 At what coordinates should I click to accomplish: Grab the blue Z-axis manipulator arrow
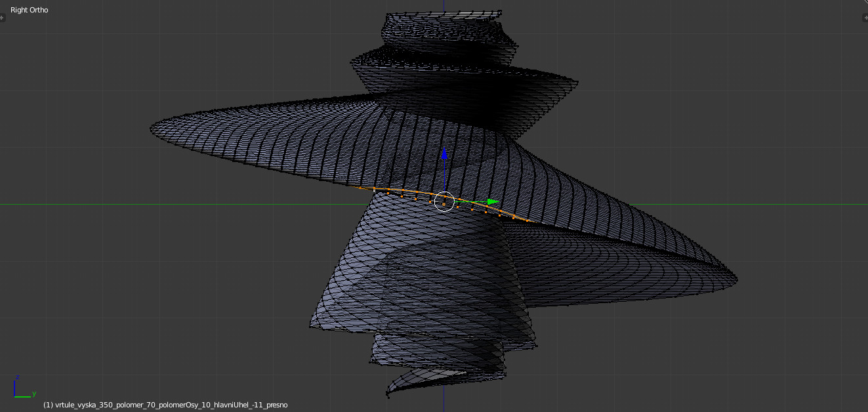coord(444,154)
